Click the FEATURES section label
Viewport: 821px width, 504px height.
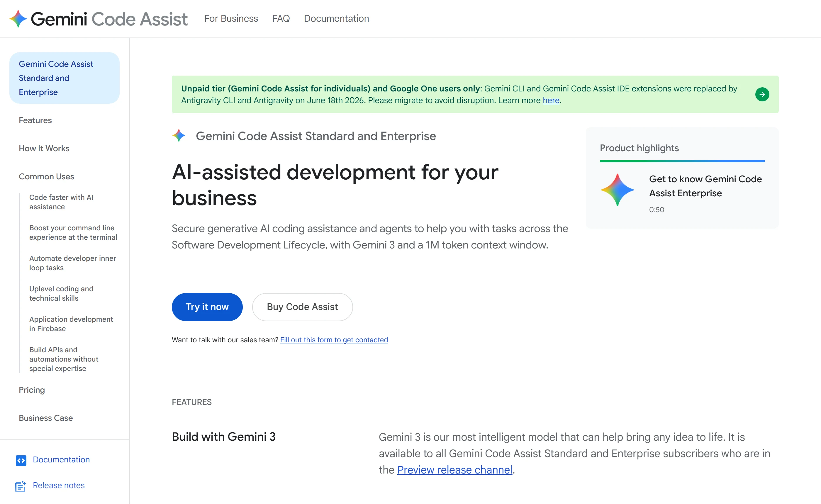[x=191, y=402]
